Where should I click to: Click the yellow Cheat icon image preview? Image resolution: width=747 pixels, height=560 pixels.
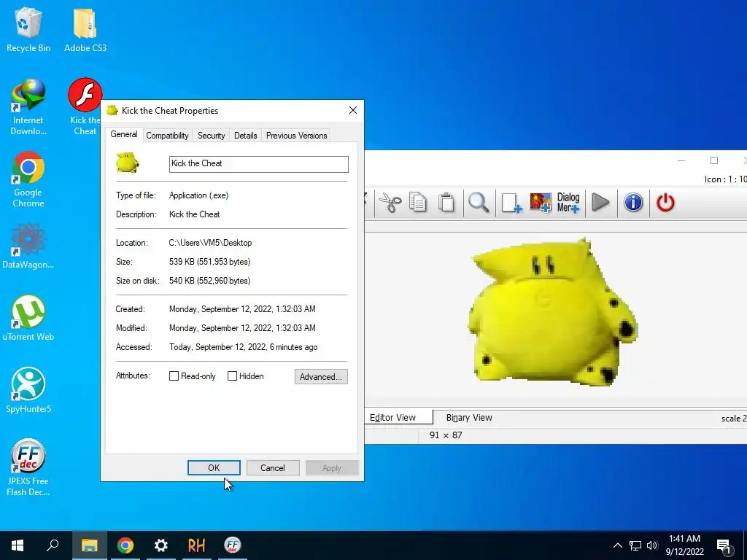[x=553, y=312]
